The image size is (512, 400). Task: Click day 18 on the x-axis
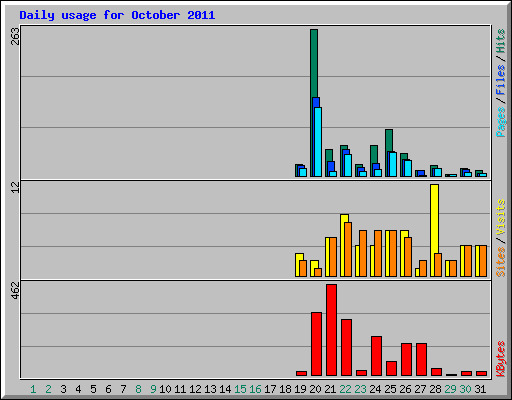(285, 389)
